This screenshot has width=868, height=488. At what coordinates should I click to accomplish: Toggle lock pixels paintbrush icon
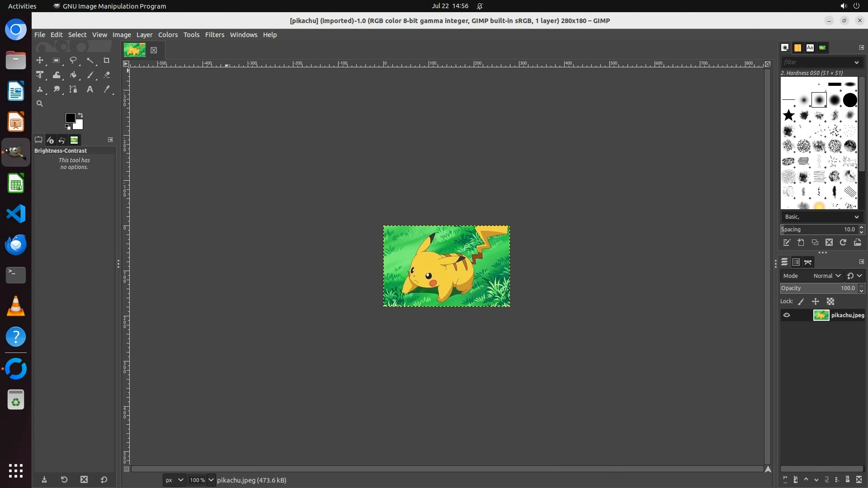coord(801,302)
